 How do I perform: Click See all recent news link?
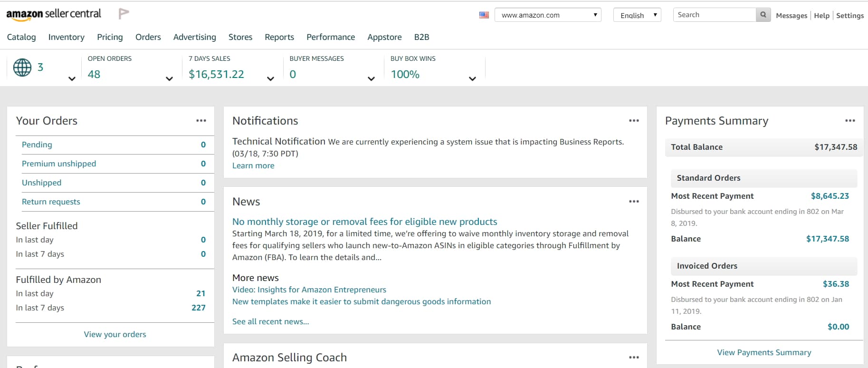271,321
